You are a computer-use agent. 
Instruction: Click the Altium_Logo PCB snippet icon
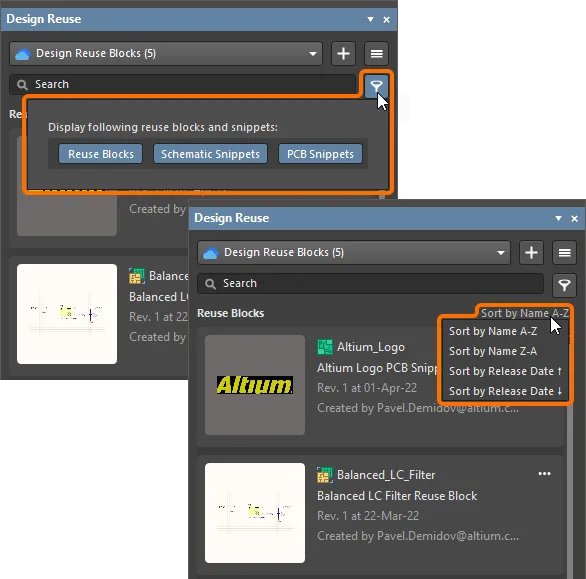324,347
